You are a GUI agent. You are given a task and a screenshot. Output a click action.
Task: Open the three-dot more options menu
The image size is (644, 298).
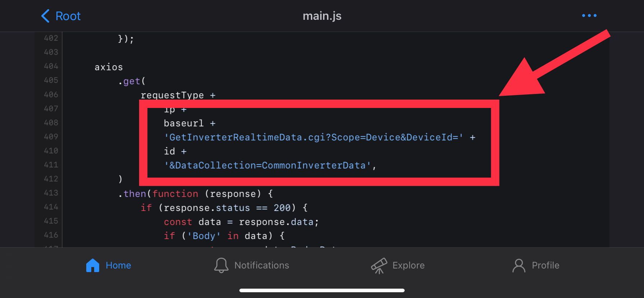pos(589,15)
